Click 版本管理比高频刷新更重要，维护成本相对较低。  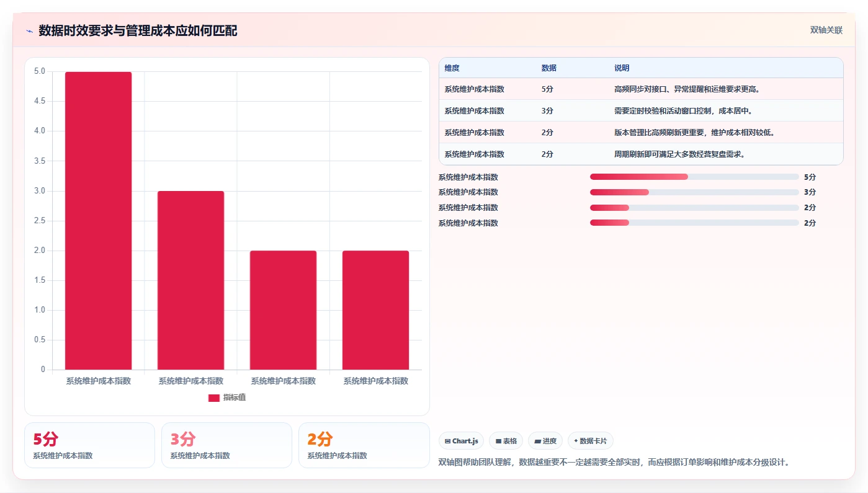[695, 133]
